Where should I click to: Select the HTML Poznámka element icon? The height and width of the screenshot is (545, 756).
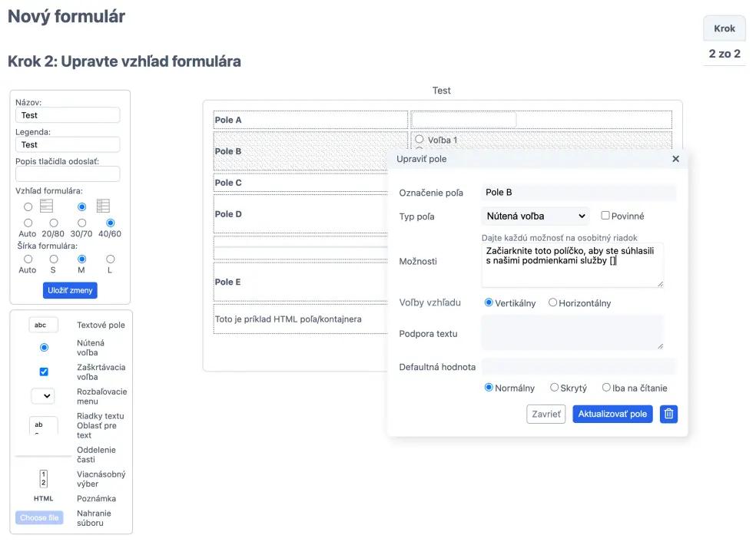coord(43,499)
